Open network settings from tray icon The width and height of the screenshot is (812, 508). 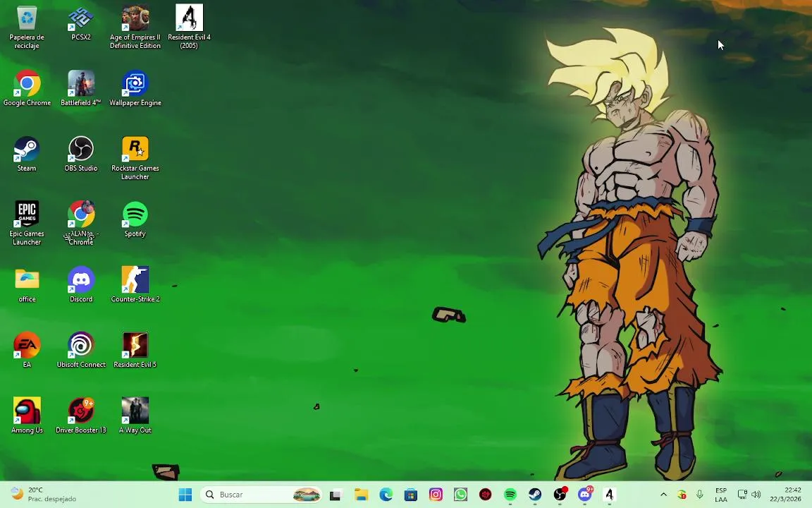point(742,495)
